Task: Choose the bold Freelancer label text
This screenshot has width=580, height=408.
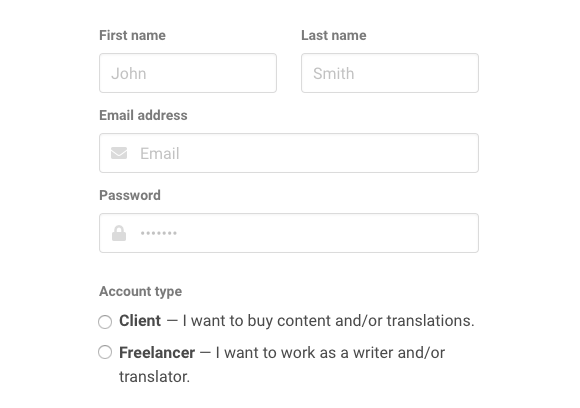Action: [157, 353]
